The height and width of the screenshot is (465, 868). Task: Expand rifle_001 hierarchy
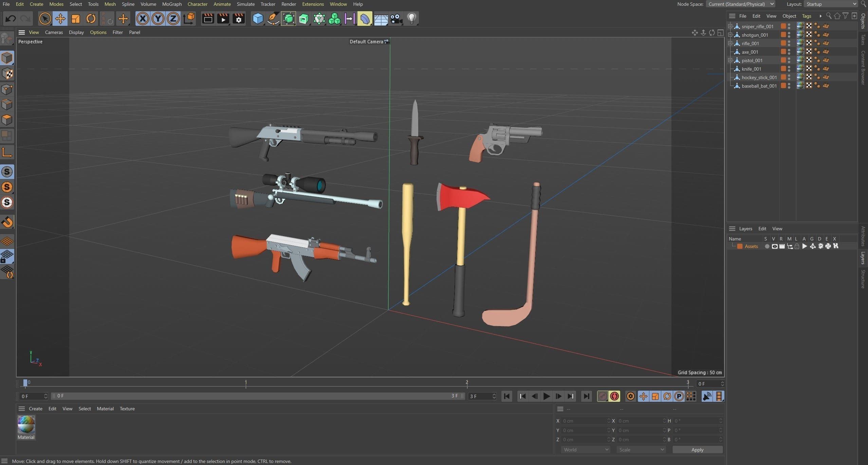730,43
